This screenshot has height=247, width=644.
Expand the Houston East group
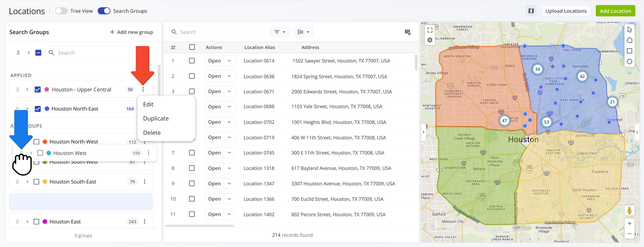point(27,222)
